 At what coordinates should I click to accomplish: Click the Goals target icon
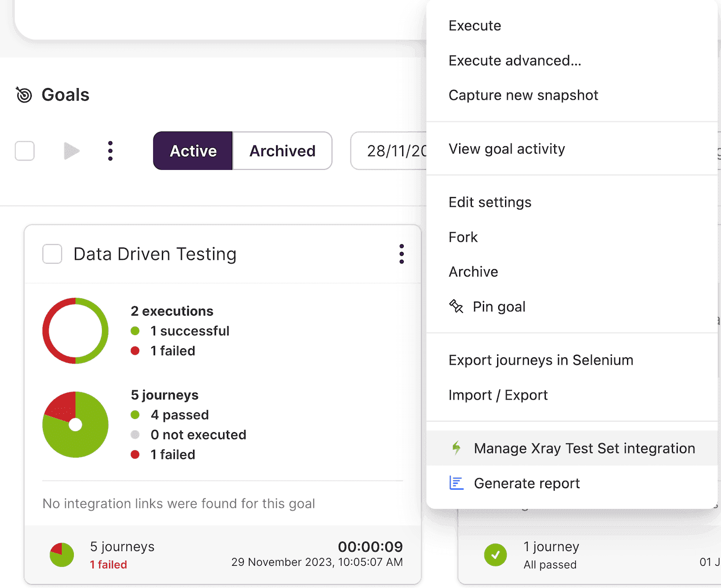24,95
